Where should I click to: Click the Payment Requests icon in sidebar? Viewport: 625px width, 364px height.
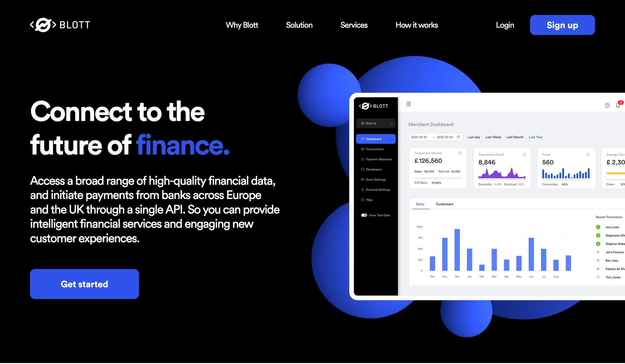(x=363, y=159)
